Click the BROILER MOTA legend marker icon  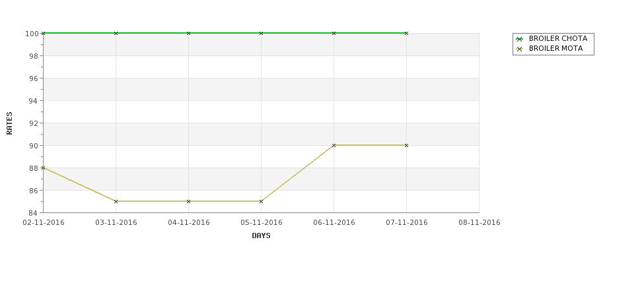point(520,49)
